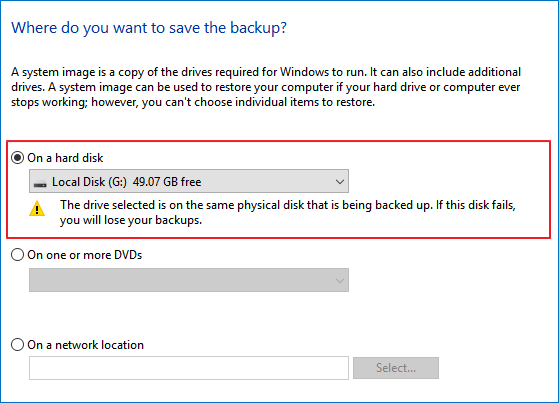
Task: Click the yellow warning triangle icon
Action: coord(37,209)
